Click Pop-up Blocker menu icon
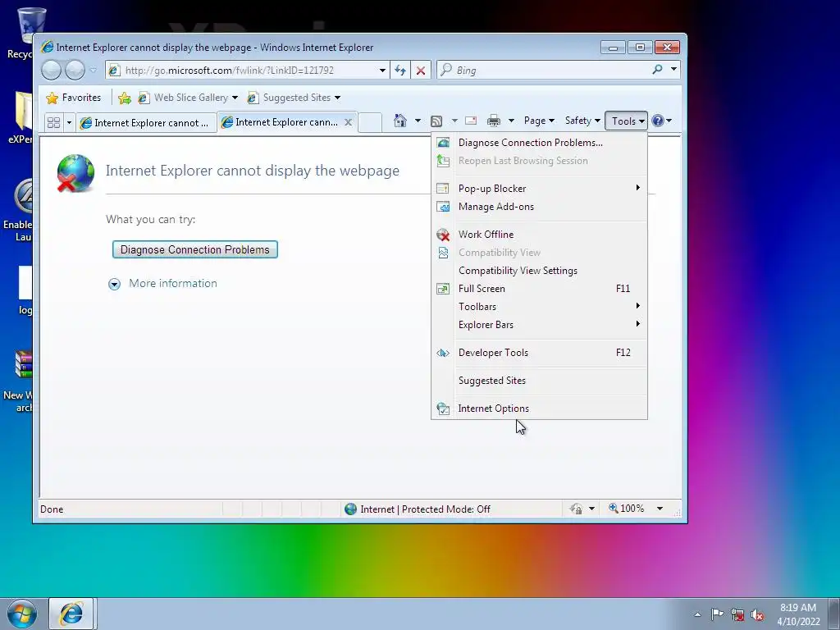 pos(443,188)
